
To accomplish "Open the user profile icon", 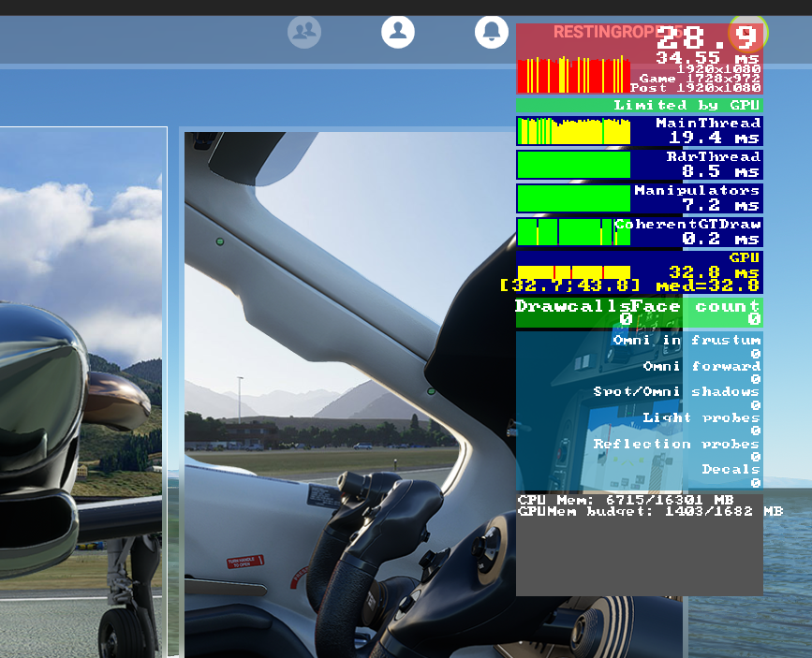I will click(398, 32).
